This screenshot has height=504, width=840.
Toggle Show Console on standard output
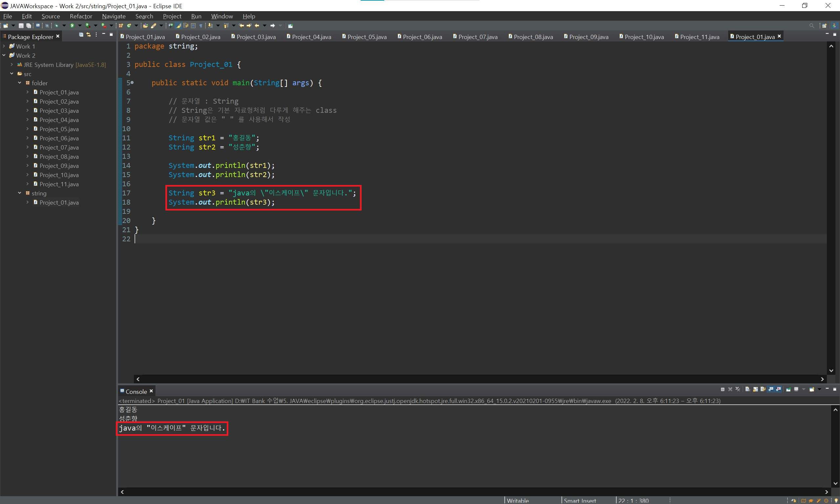coord(771,389)
